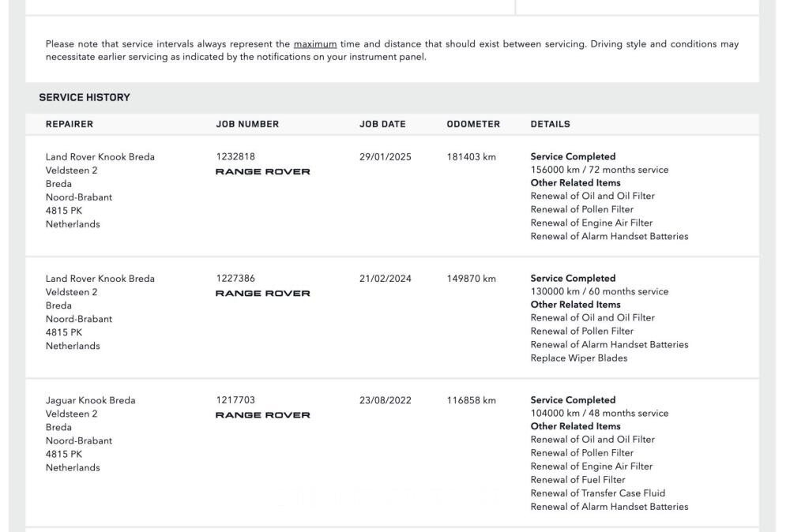Click the SERVICE HISTORY section heading
This screenshot has width=790, height=532.
85,98
